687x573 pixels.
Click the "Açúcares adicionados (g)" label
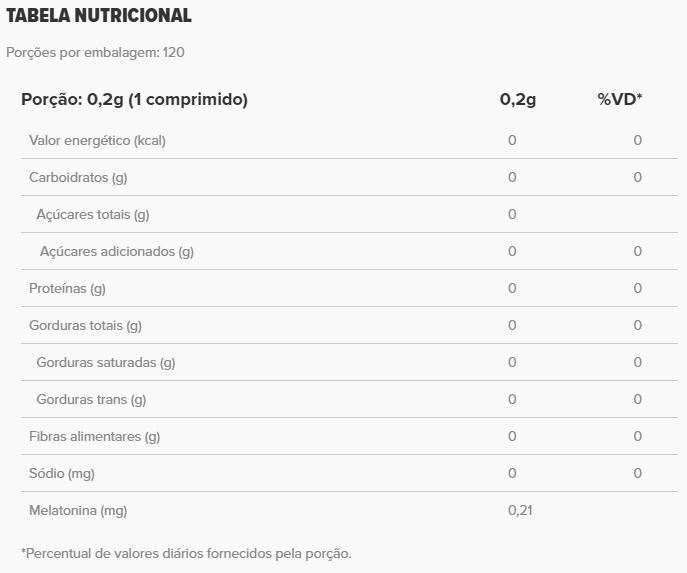[x=117, y=251]
